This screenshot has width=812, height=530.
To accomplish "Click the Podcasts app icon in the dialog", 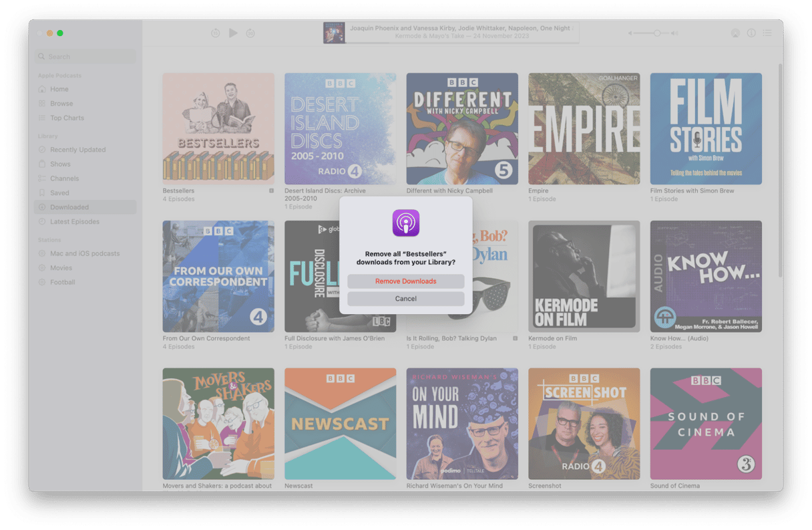I will click(405, 223).
